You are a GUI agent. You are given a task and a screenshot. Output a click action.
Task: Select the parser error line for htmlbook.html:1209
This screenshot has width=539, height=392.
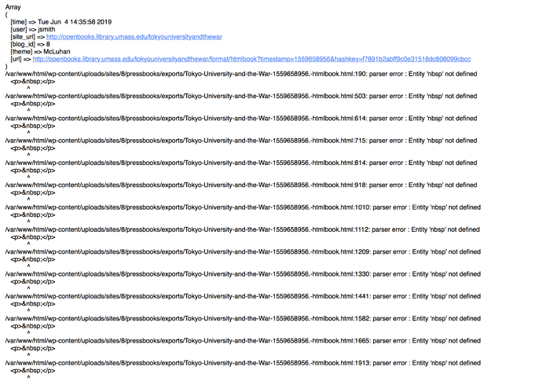[243, 252]
